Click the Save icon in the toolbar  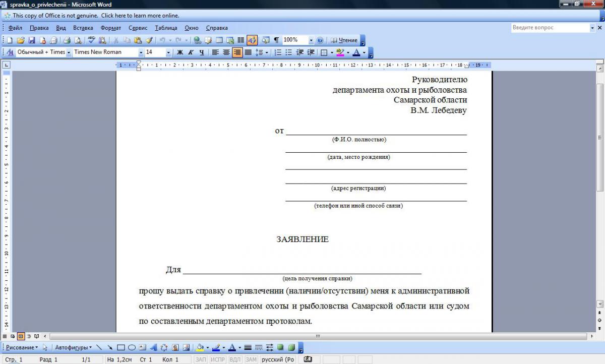point(31,40)
